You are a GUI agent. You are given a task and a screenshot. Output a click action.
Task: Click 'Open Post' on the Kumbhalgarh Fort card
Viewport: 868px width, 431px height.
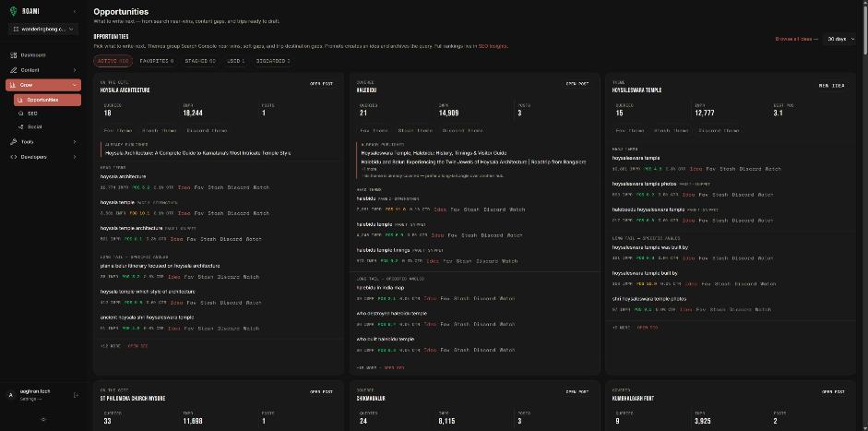click(833, 392)
